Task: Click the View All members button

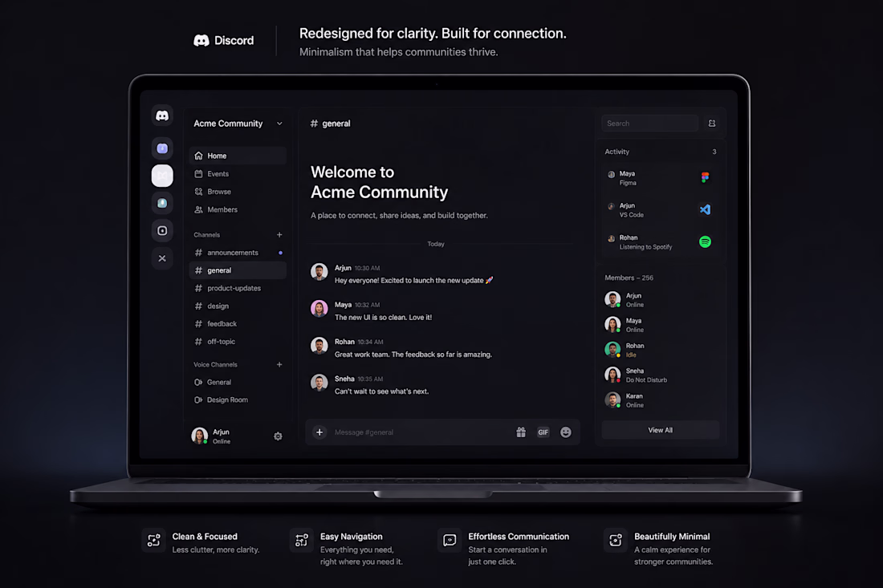Action: [x=660, y=430]
